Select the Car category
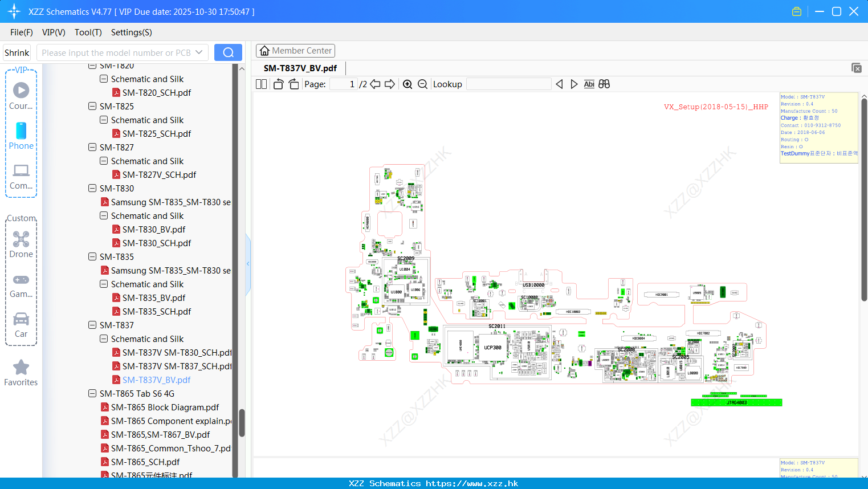This screenshot has height=489, width=868. [21, 325]
